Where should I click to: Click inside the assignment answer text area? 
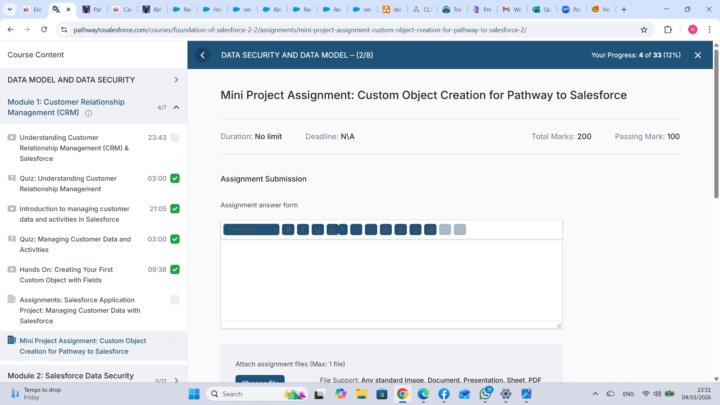click(x=390, y=280)
